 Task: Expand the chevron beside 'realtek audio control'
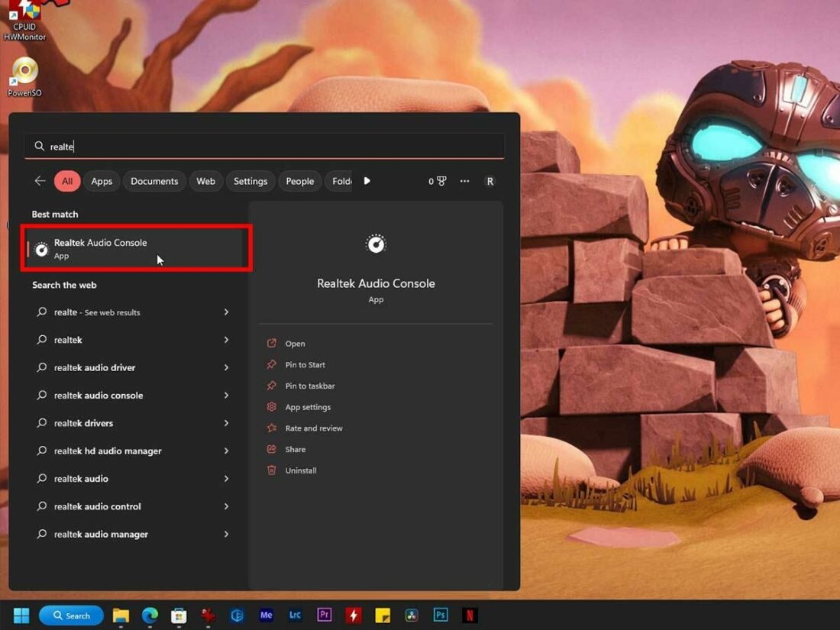click(227, 506)
